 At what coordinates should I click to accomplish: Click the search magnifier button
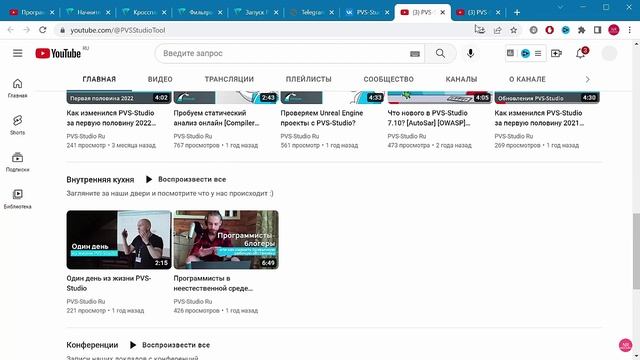(440, 53)
